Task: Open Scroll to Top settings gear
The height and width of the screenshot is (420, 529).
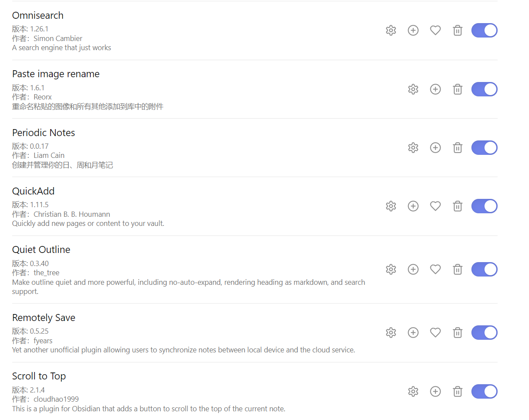Action: click(413, 392)
